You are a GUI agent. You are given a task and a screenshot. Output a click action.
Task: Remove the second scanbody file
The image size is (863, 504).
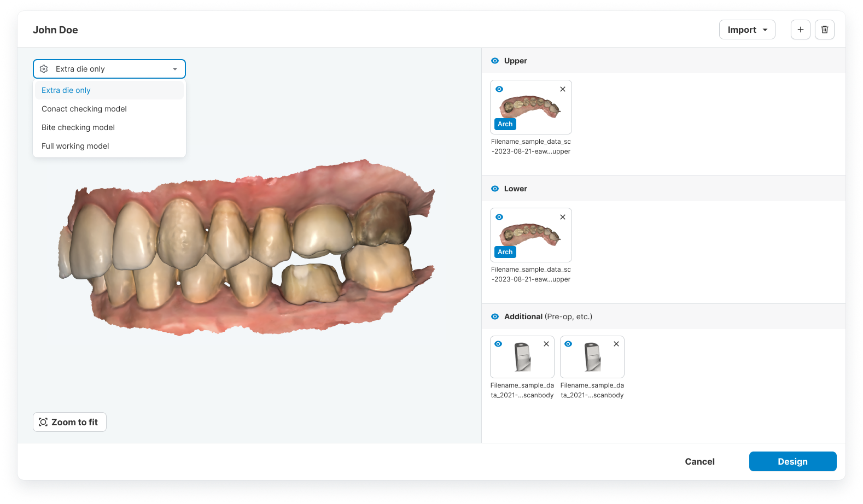tap(616, 344)
